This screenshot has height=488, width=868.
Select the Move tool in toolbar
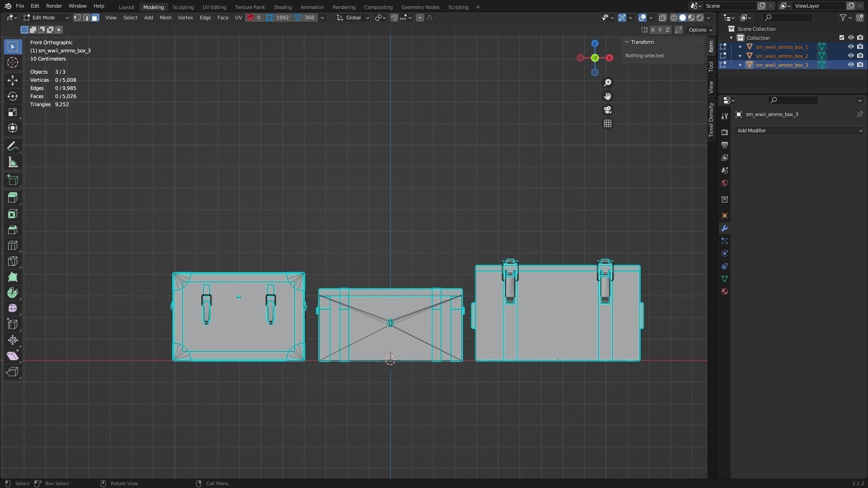(13, 80)
